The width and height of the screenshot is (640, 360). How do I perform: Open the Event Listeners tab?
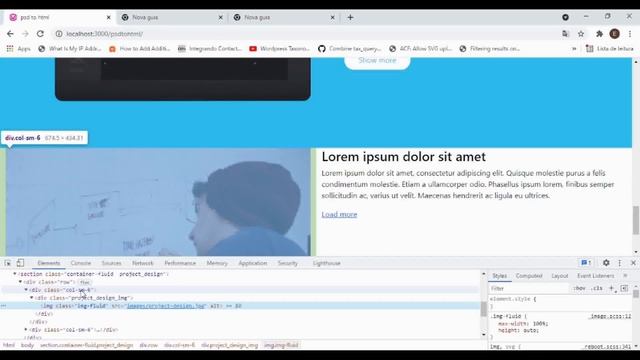596,276
